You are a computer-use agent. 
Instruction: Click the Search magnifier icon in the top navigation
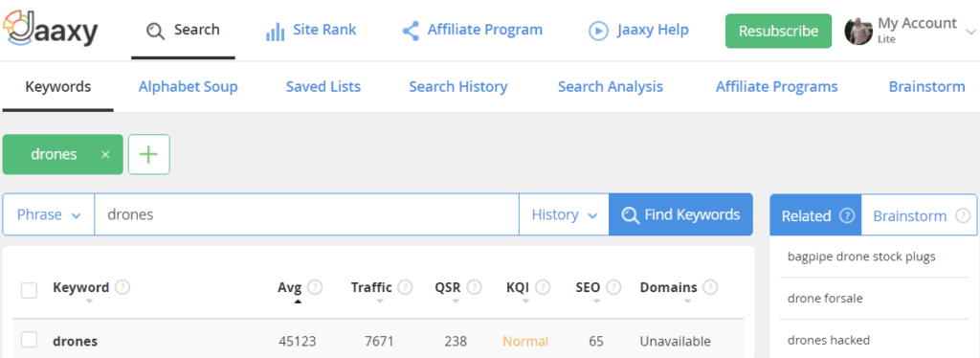point(155,31)
